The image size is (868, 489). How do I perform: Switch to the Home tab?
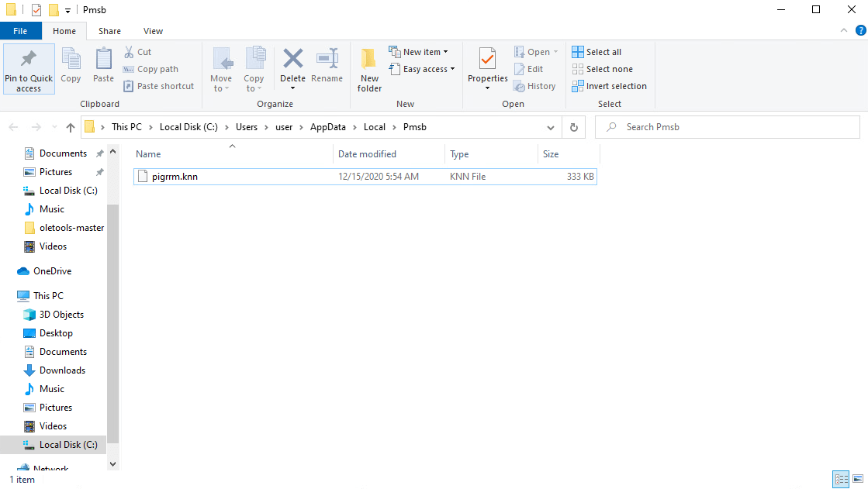coord(64,31)
